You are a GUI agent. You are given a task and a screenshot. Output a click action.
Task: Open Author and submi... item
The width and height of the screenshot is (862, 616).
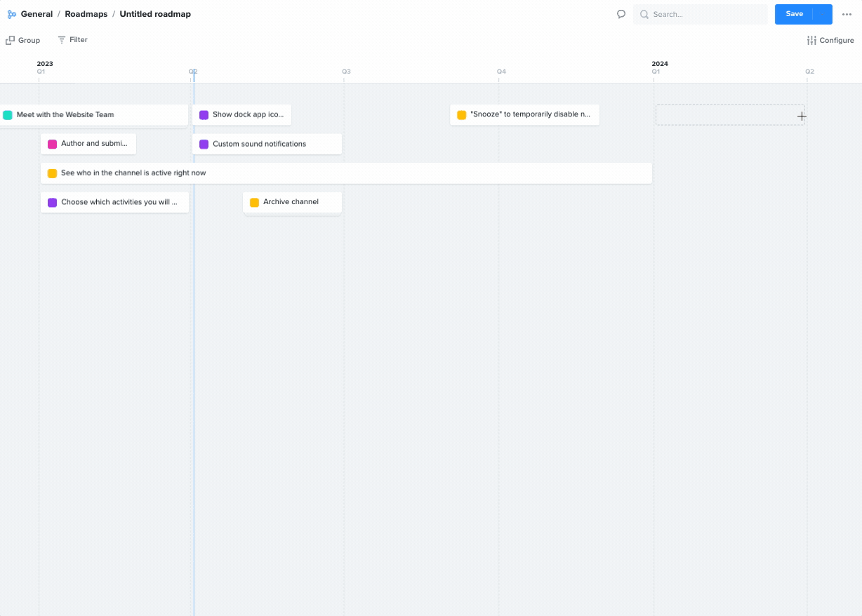tap(88, 144)
